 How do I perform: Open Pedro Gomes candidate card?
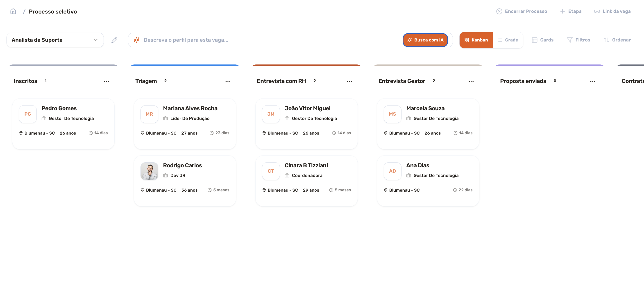[x=63, y=124]
